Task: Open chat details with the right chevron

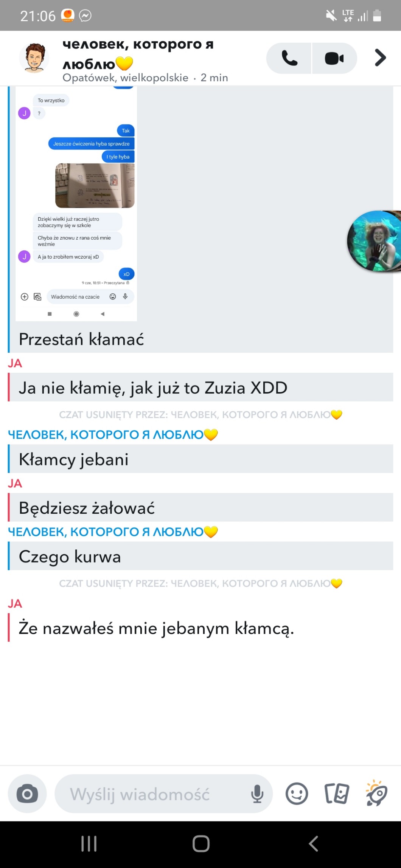Action: pos(380,58)
